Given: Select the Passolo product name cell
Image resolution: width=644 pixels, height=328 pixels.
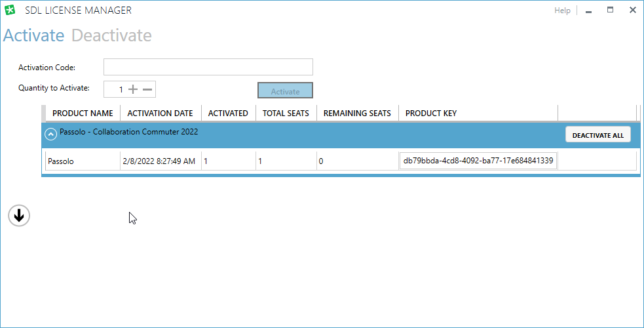Looking at the screenshot, I should (83, 161).
